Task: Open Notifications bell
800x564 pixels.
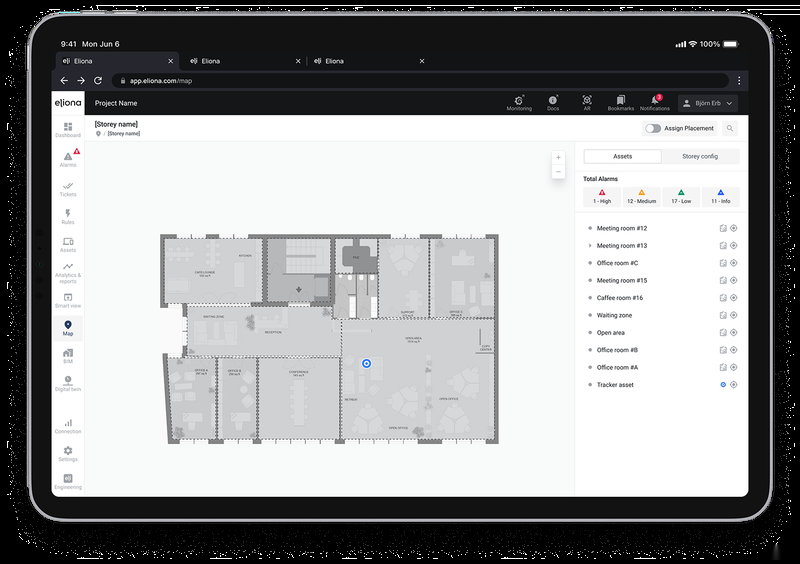Action: (x=655, y=103)
